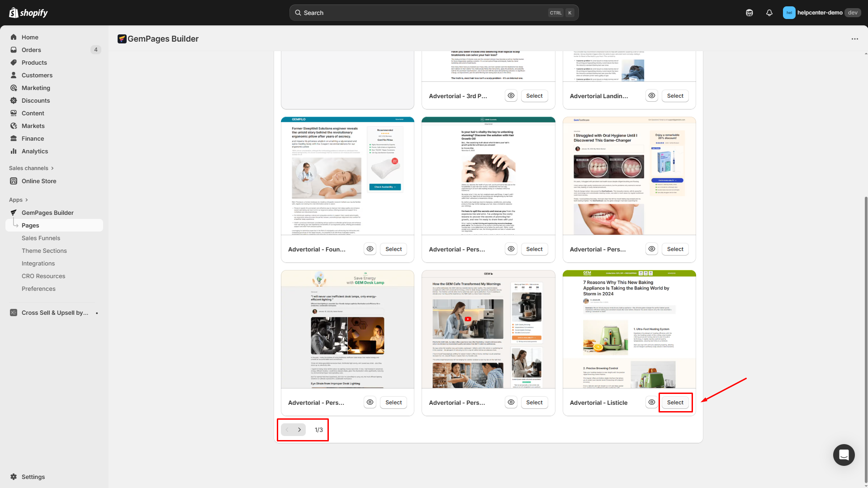The image size is (868, 488).
Task: Click the three-dot more options menu
Action: [x=854, y=39]
